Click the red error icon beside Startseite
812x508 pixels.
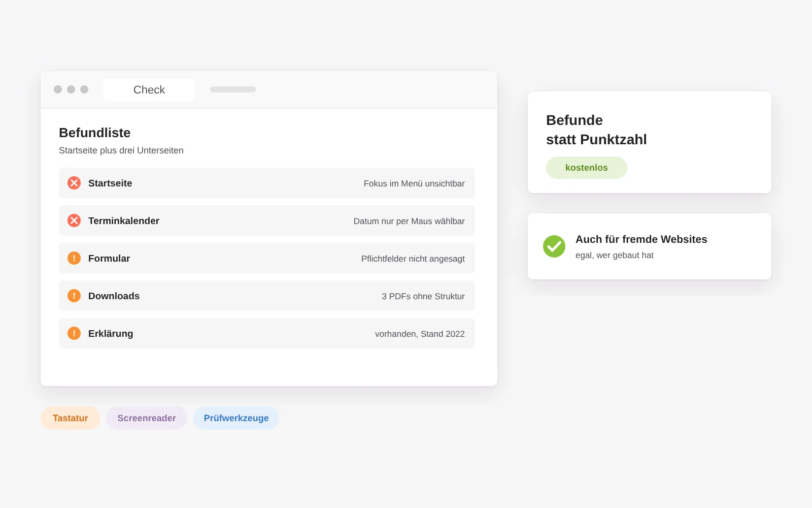74,183
